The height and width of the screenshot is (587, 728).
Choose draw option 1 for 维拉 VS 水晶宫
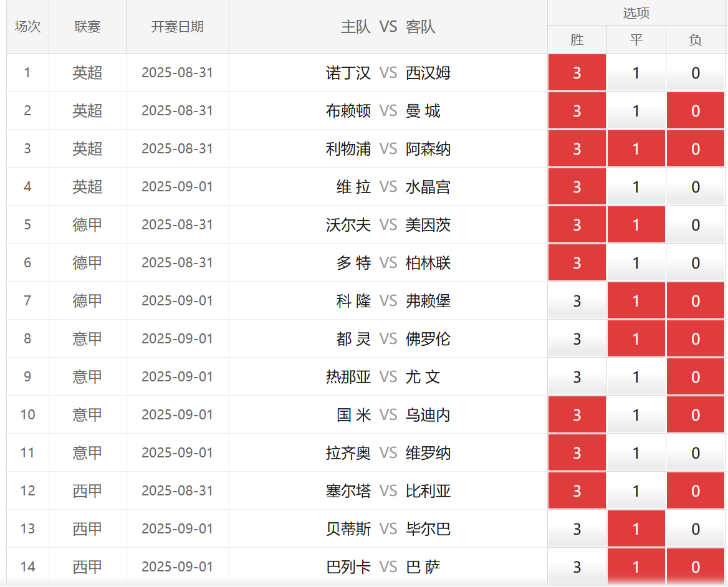coord(636,187)
